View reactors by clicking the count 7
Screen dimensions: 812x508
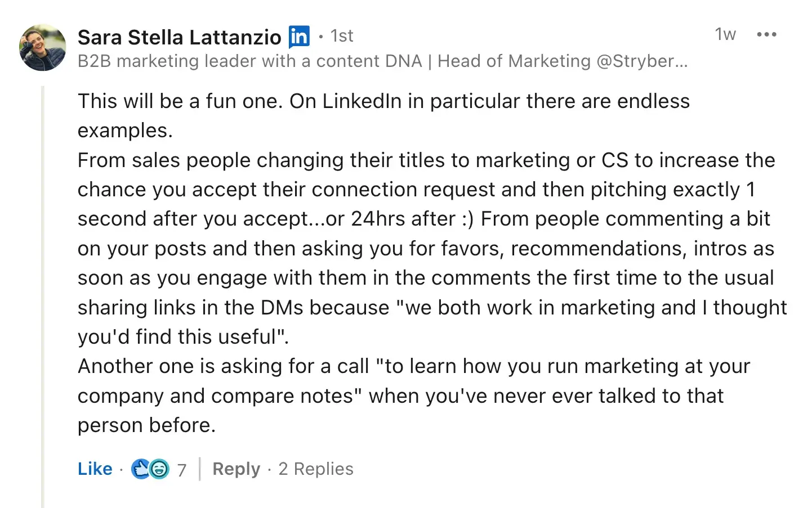[181, 468]
